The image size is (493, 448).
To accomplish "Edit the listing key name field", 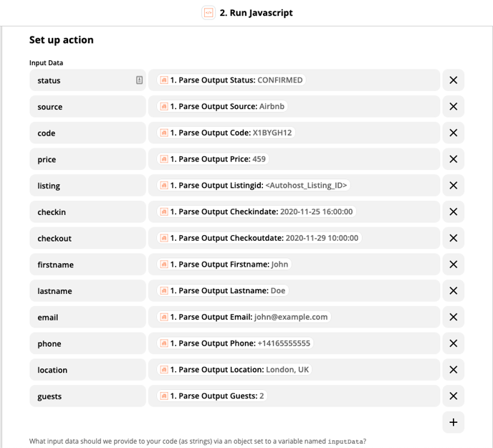I will tap(87, 186).
